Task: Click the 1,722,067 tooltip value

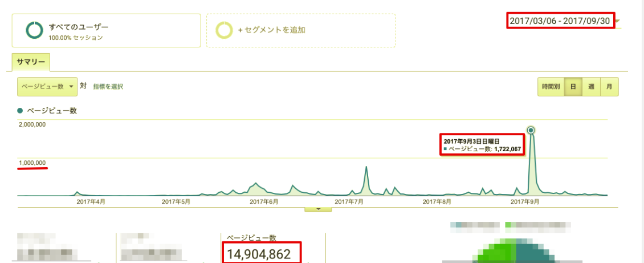Action: pyautogui.click(x=507, y=149)
